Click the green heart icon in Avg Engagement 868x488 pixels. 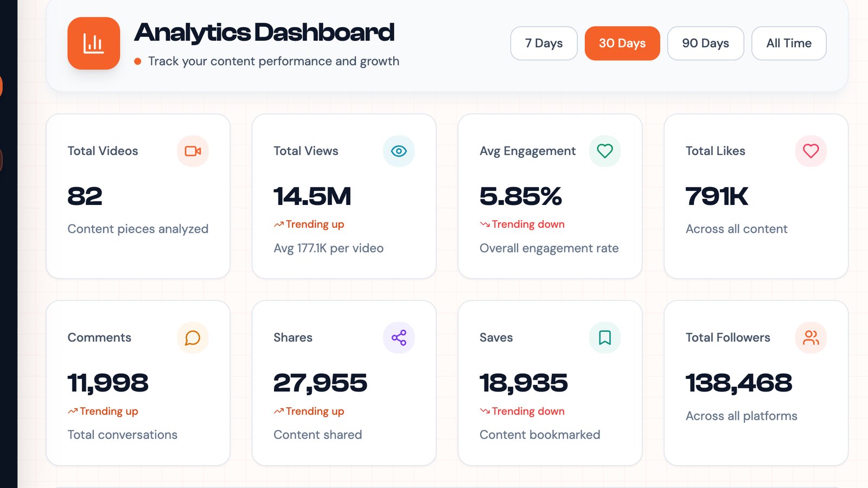[x=604, y=151]
